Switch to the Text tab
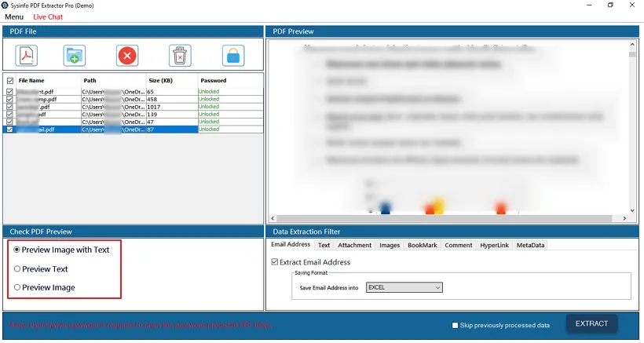The height and width of the screenshot is (343, 644). (x=324, y=246)
